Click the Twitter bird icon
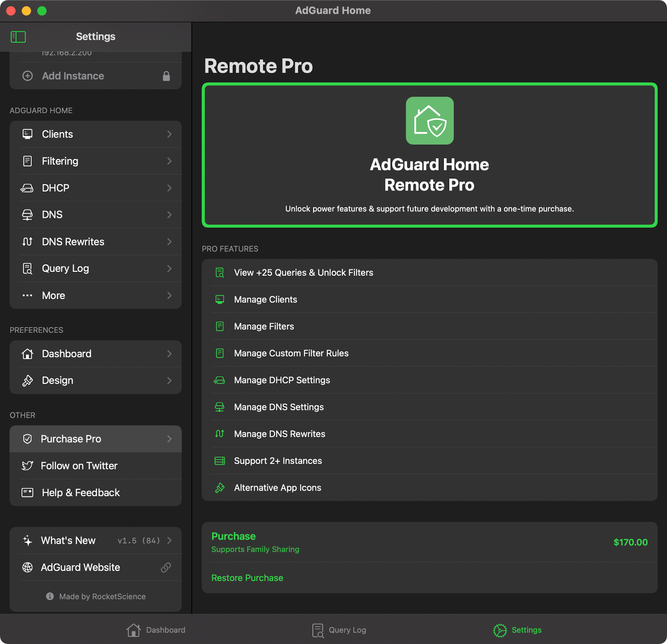 coord(27,466)
